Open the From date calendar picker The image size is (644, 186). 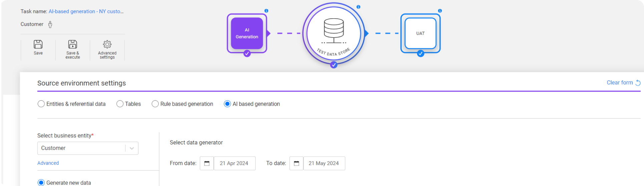point(207,163)
